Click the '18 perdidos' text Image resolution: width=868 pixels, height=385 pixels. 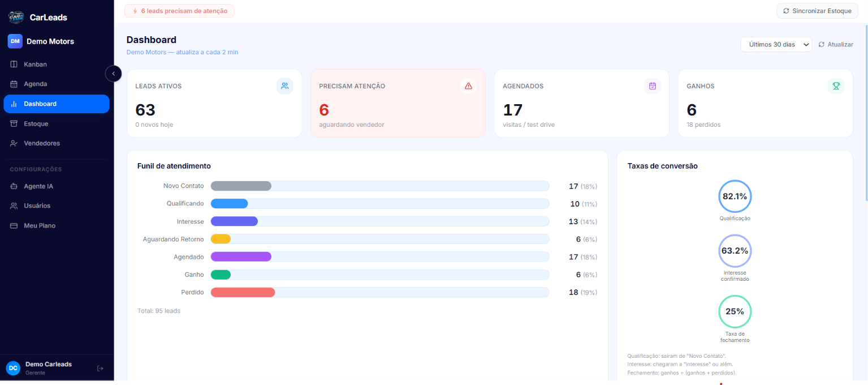tap(703, 125)
